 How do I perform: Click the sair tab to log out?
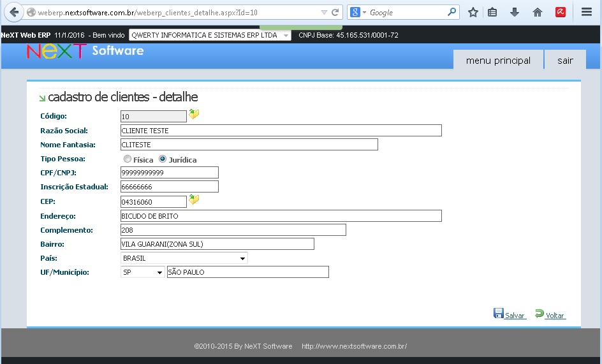pos(565,61)
